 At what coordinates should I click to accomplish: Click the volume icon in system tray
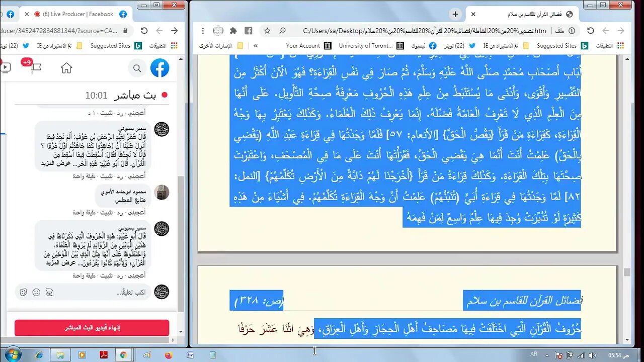pyautogui.click(x=592, y=355)
